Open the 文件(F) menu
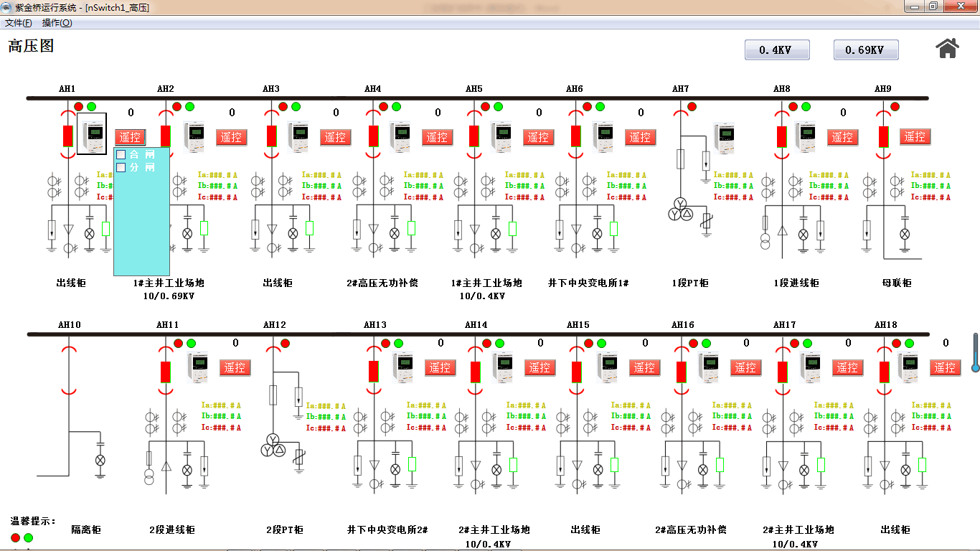 click(x=18, y=23)
